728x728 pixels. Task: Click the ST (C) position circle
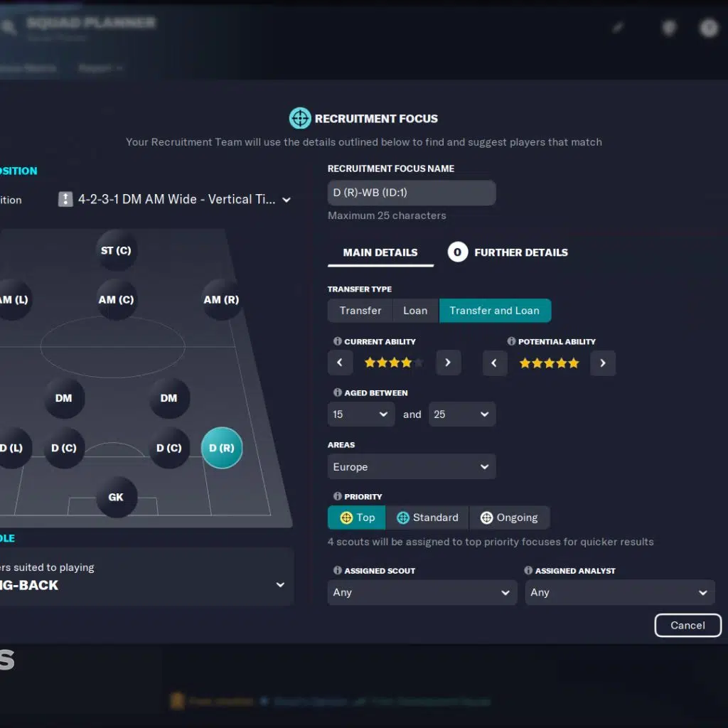tap(116, 250)
